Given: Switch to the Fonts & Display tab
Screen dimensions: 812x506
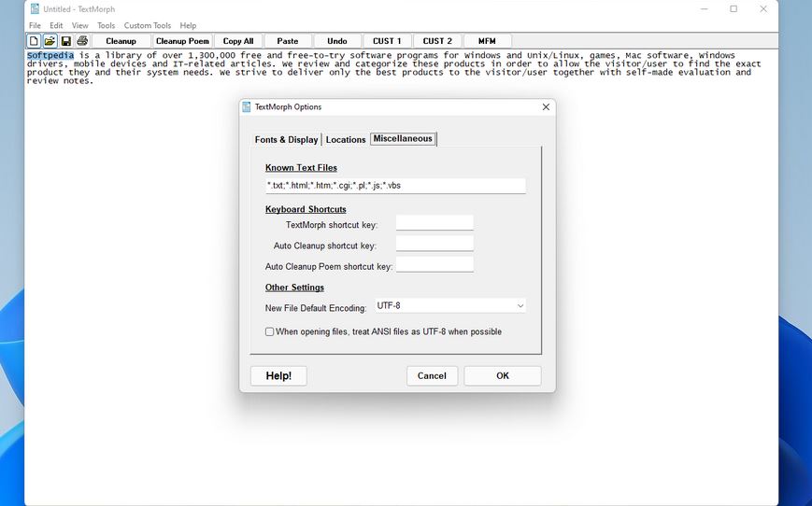Looking at the screenshot, I should [286, 140].
